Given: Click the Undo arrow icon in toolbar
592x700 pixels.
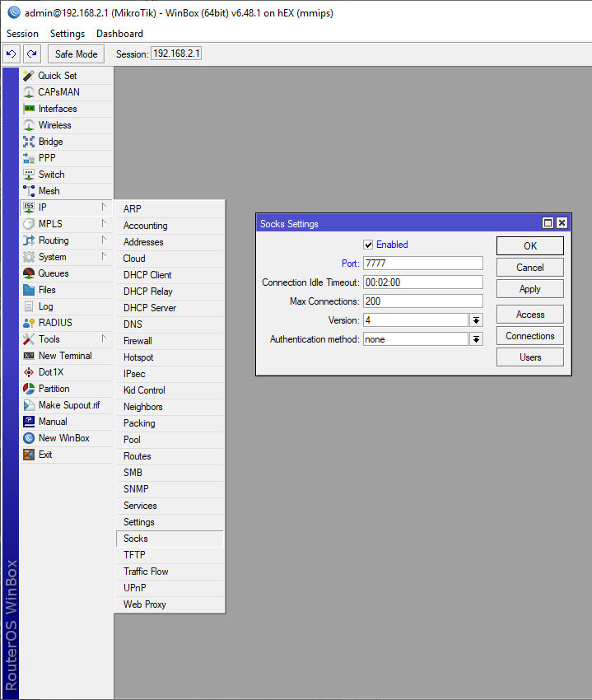Looking at the screenshot, I should pyautogui.click(x=12, y=54).
